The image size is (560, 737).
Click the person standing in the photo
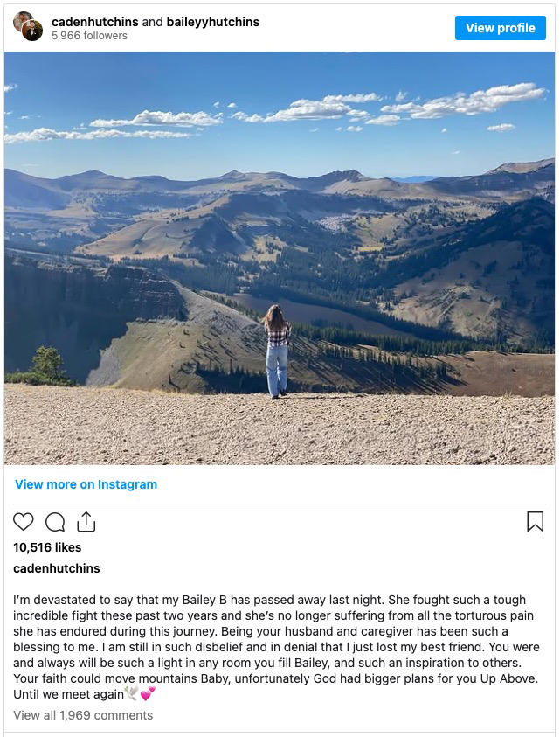tap(275, 350)
